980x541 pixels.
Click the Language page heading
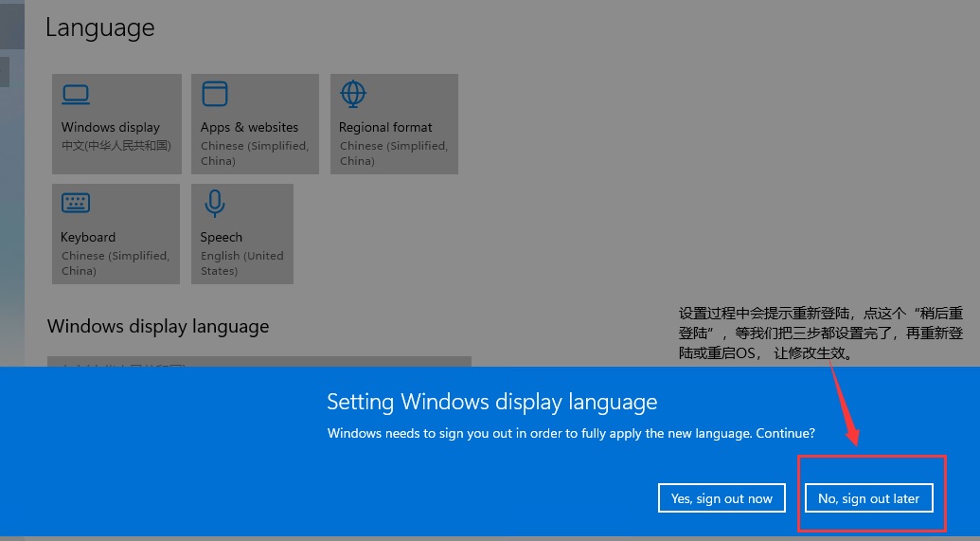(x=100, y=27)
